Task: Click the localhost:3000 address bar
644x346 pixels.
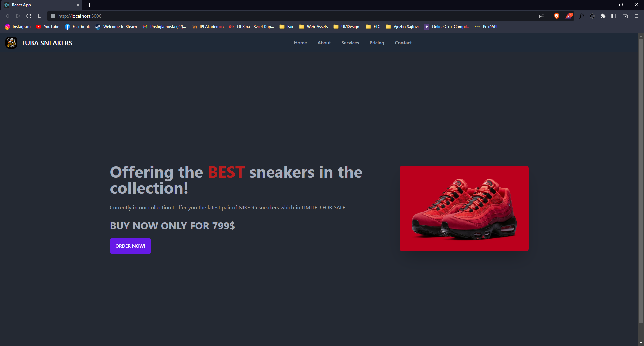Action: coord(295,16)
